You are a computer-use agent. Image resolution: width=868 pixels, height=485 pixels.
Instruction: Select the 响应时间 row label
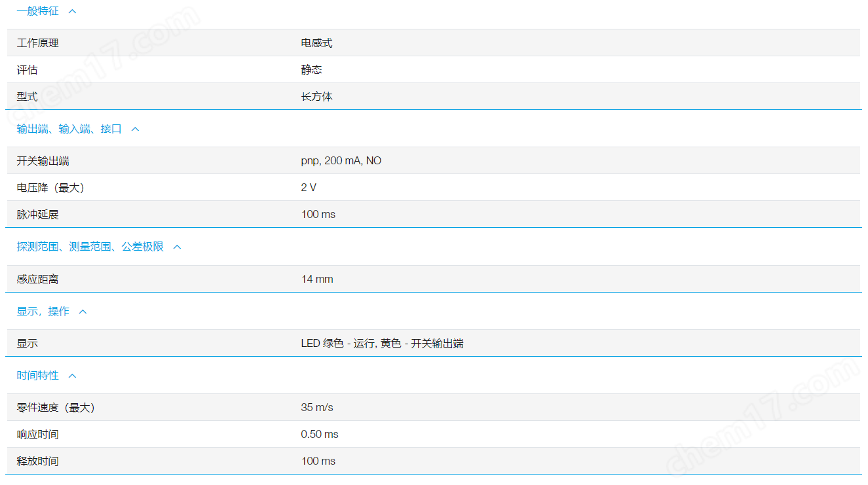[x=38, y=435]
